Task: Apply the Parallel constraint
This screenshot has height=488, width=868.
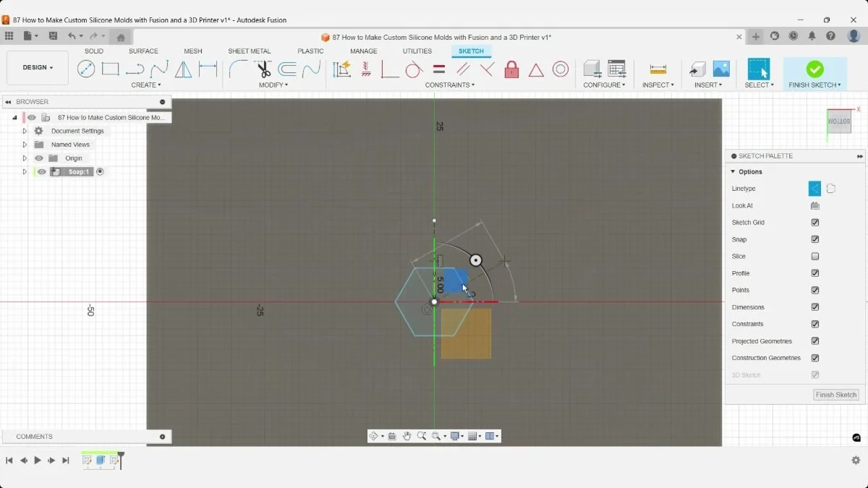Action: 463,69
